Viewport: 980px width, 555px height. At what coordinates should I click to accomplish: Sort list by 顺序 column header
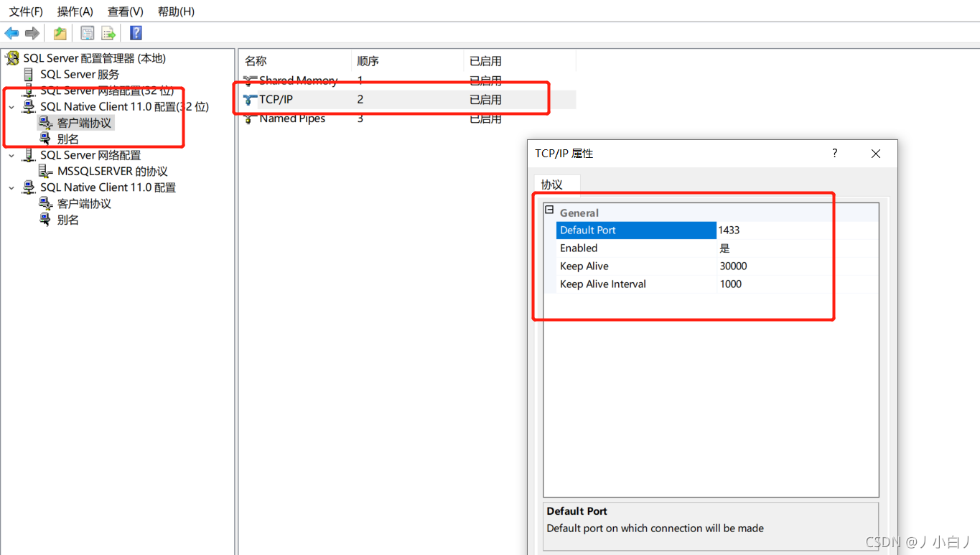click(408, 61)
